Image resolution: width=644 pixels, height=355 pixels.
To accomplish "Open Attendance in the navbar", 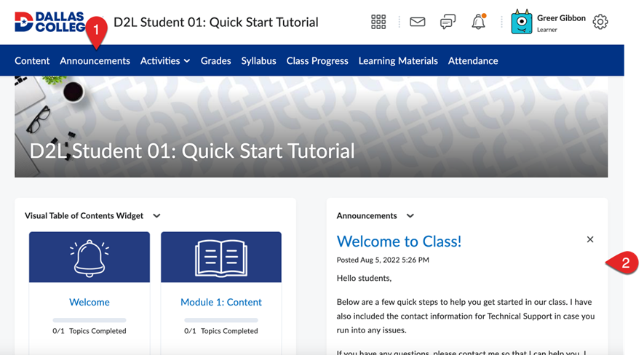I will [x=473, y=60].
